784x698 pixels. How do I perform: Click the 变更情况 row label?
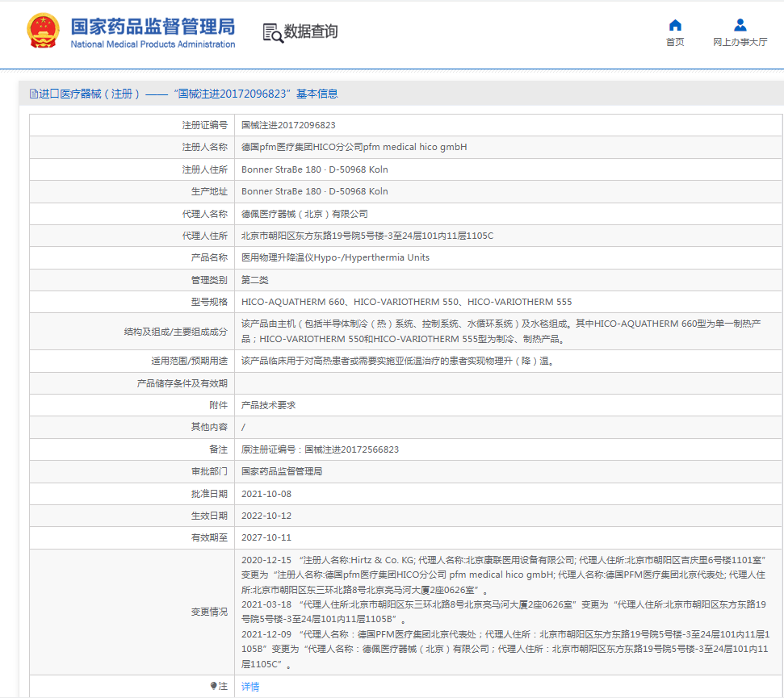click(x=209, y=612)
